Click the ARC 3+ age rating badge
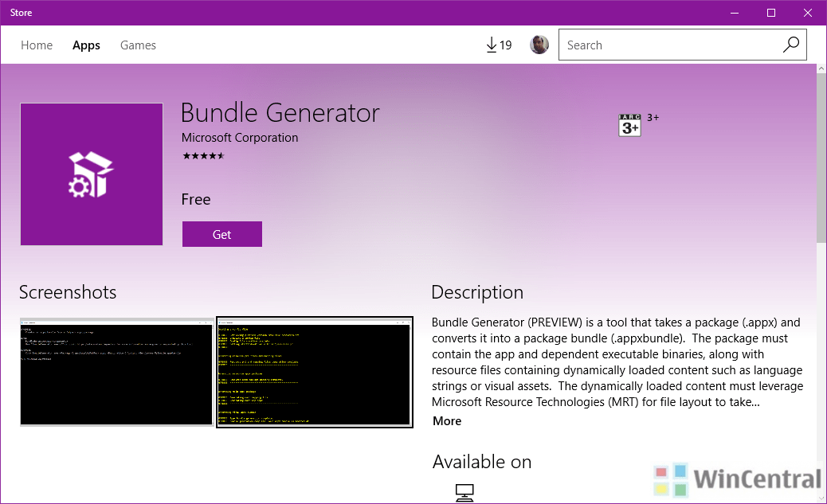827x504 pixels. pos(629,124)
